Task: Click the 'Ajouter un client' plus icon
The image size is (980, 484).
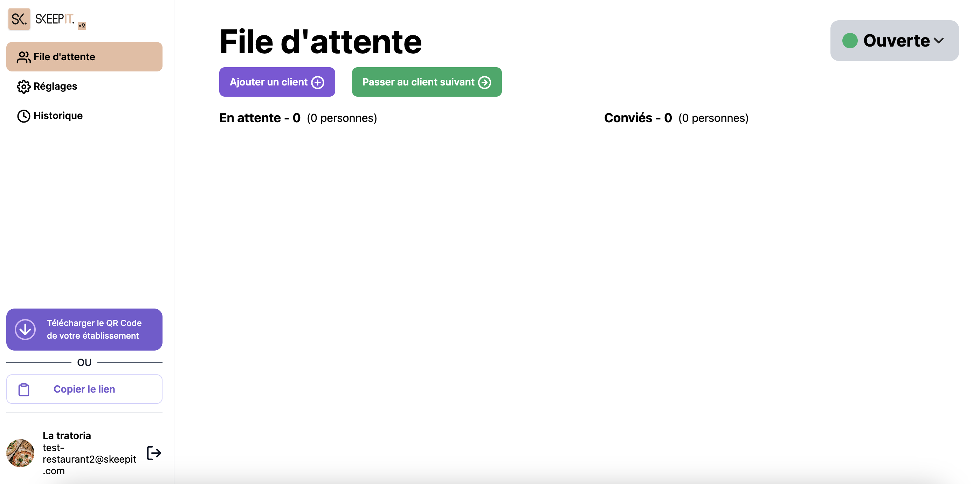Action: [319, 82]
